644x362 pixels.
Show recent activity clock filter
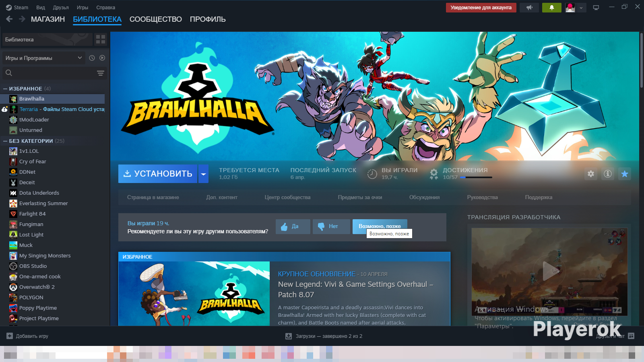(x=92, y=58)
